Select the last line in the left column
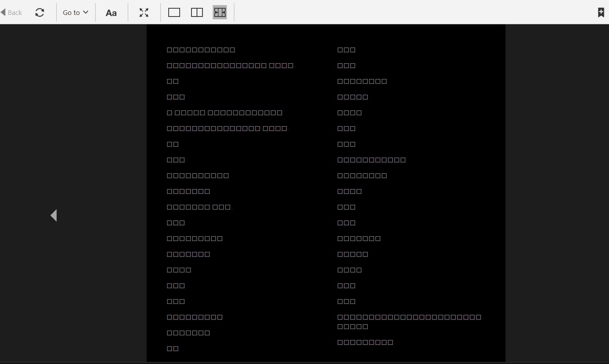The image size is (609, 364). (x=173, y=349)
